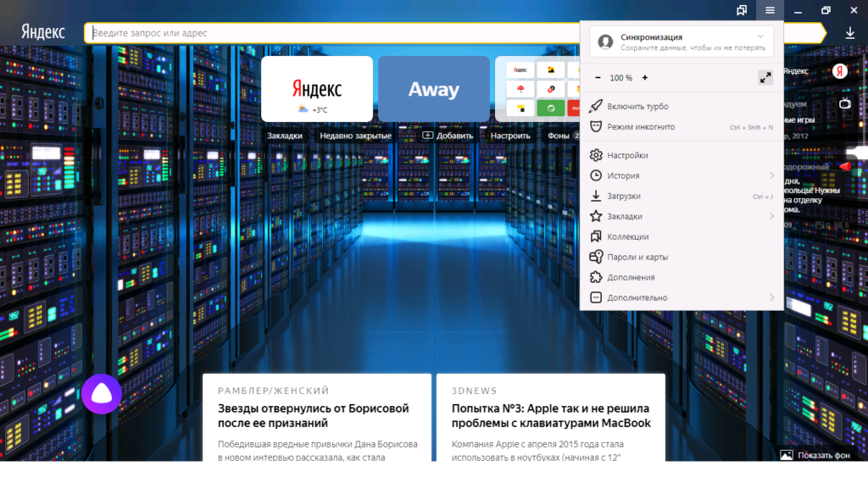Viewport: 868px width, 488px height.
Task: Click Показать фон button
Action: pos(815,455)
